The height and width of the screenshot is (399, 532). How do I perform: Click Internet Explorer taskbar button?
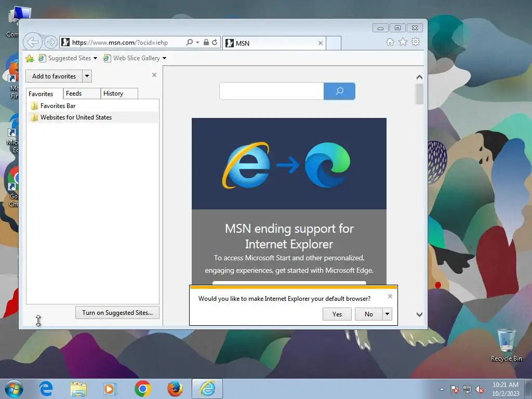point(207,389)
